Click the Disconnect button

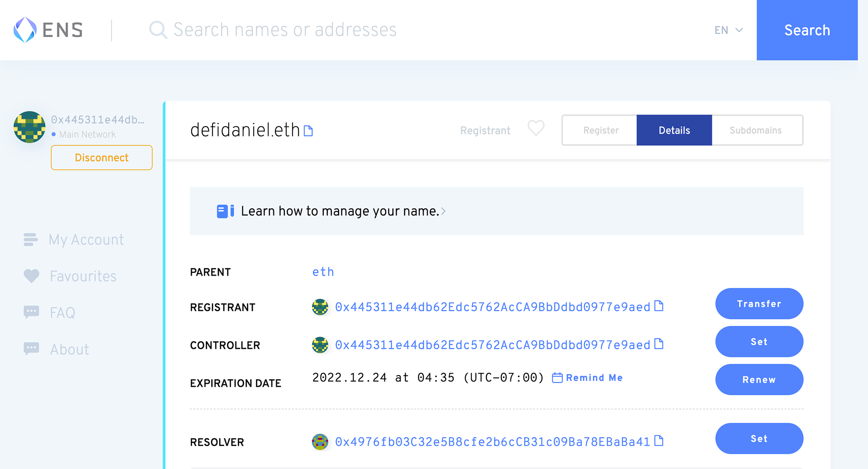(x=102, y=158)
